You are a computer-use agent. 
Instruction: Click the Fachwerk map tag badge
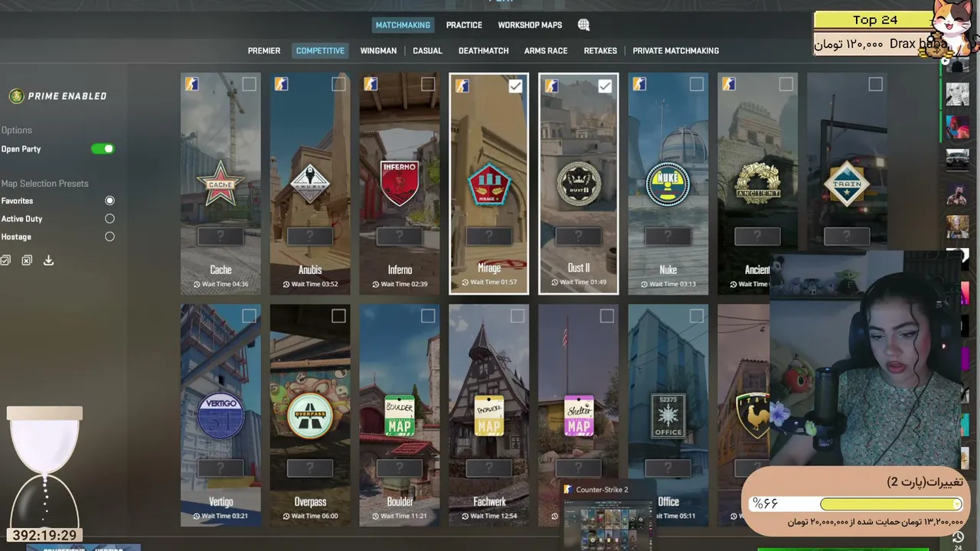coord(489,416)
